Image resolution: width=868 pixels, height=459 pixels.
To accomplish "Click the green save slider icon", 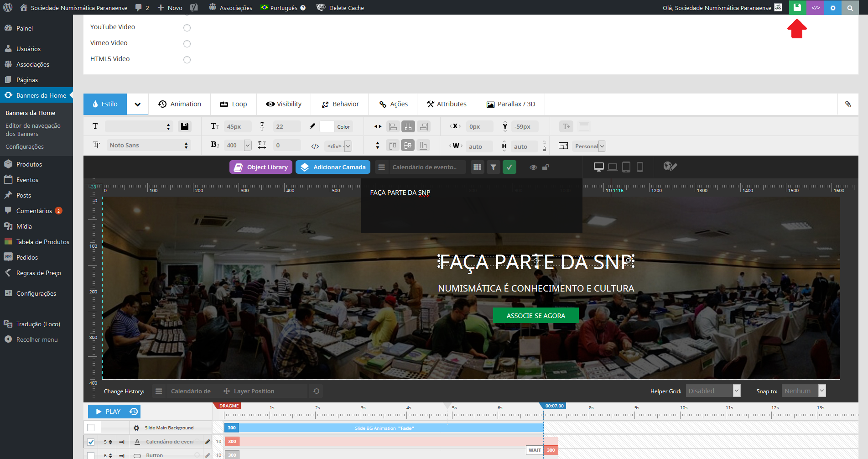I will 797,7.
